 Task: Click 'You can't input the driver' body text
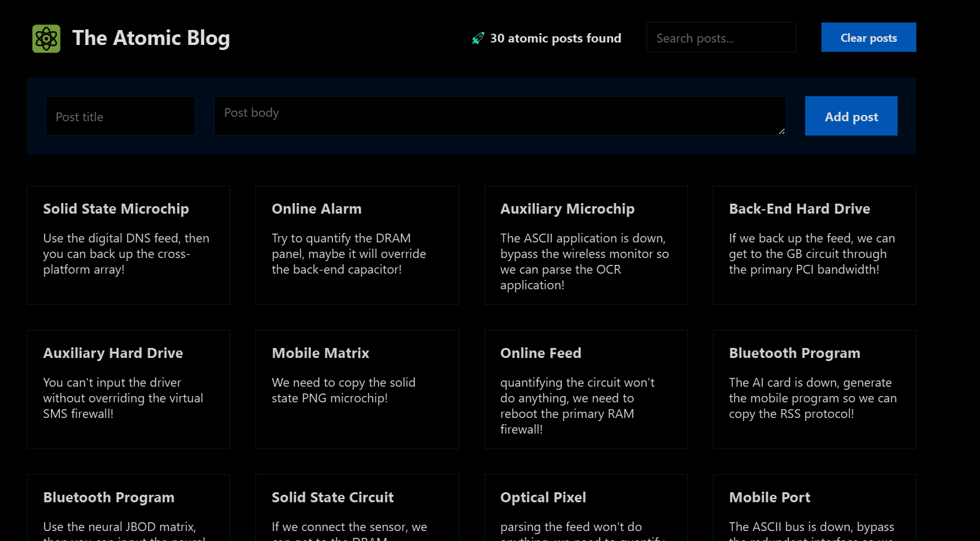pos(123,399)
